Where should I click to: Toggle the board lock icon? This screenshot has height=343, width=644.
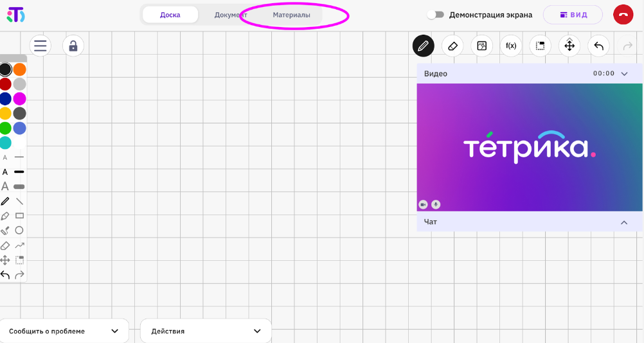73,46
